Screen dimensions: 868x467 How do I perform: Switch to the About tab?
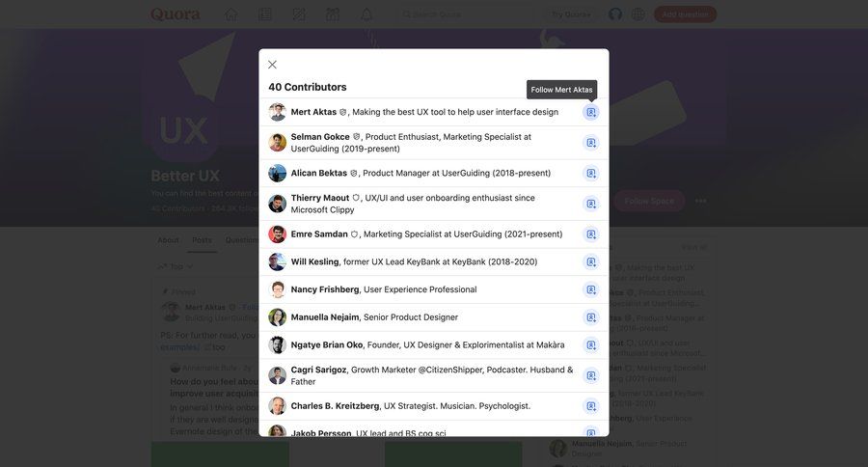click(168, 240)
